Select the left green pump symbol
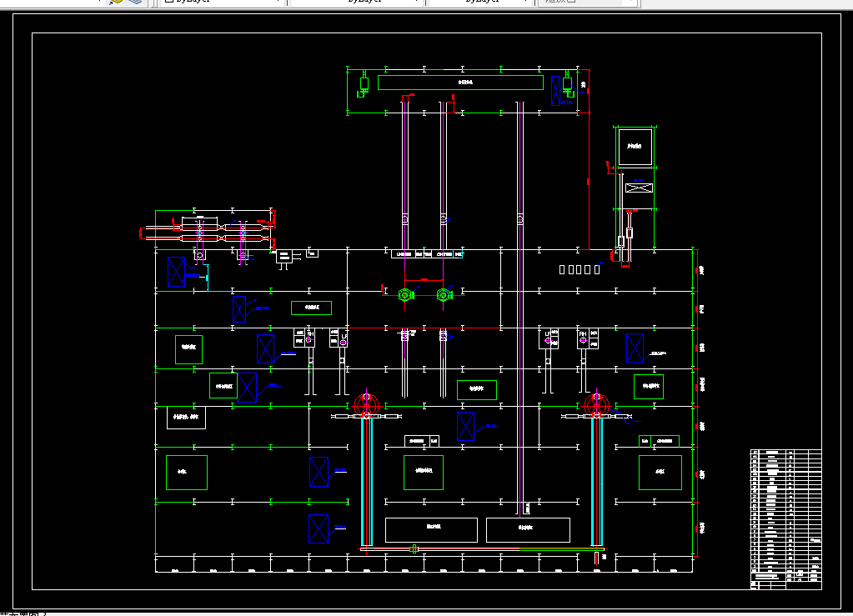 405,295
